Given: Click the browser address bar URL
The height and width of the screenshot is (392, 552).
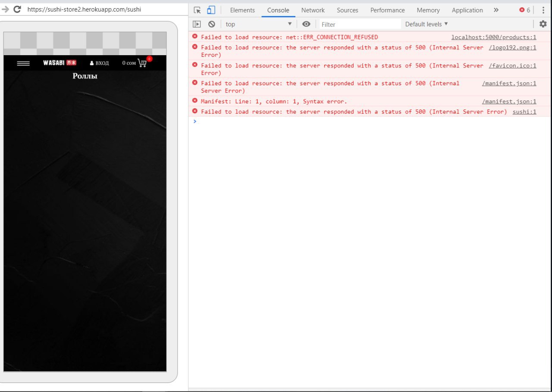Looking at the screenshot, I should pos(84,9).
